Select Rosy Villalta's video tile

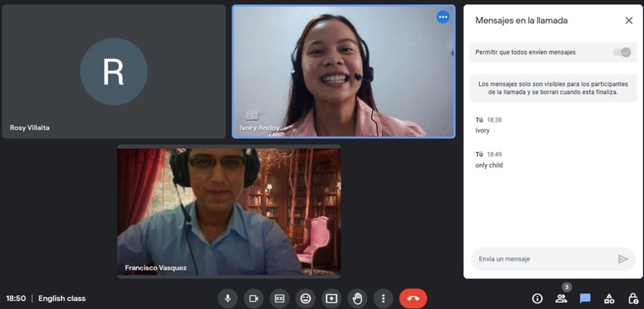pyautogui.click(x=114, y=72)
